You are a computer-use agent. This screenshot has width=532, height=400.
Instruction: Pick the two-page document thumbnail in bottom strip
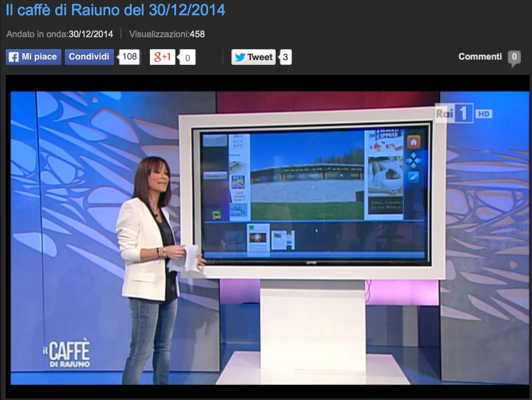[283, 240]
